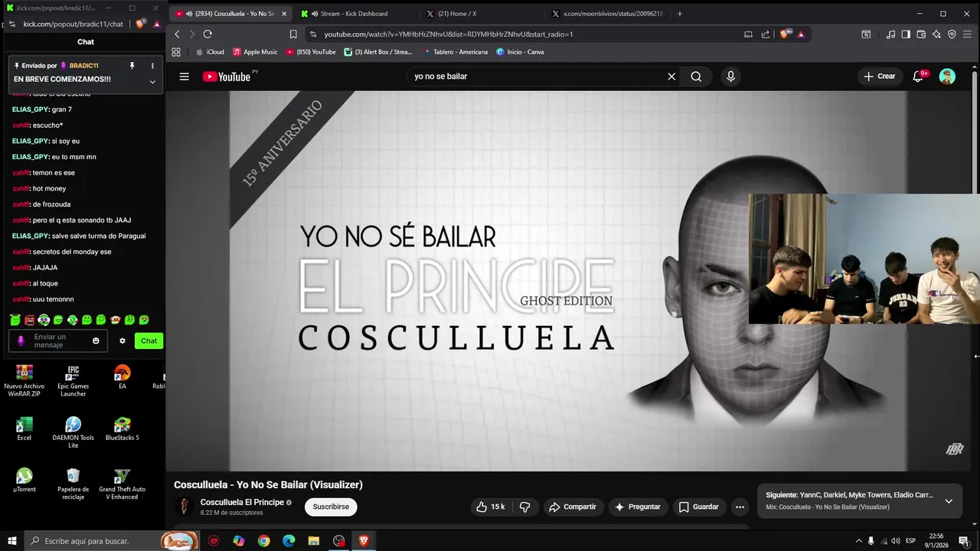Click the Kick chat message input

click(x=60, y=341)
